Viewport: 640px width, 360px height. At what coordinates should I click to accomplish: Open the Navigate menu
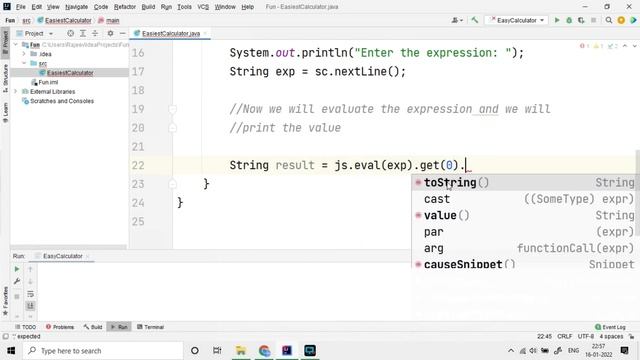point(76,7)
